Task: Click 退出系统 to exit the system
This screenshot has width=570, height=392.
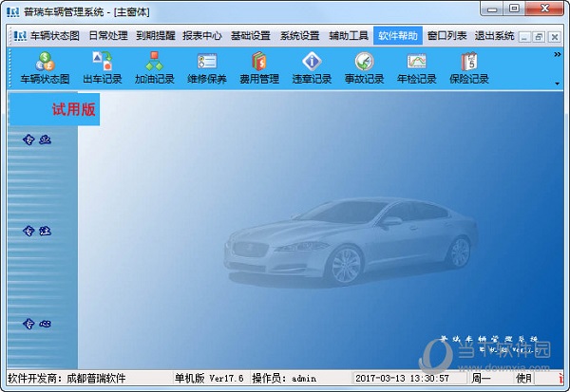Action: tap(495, 36)
